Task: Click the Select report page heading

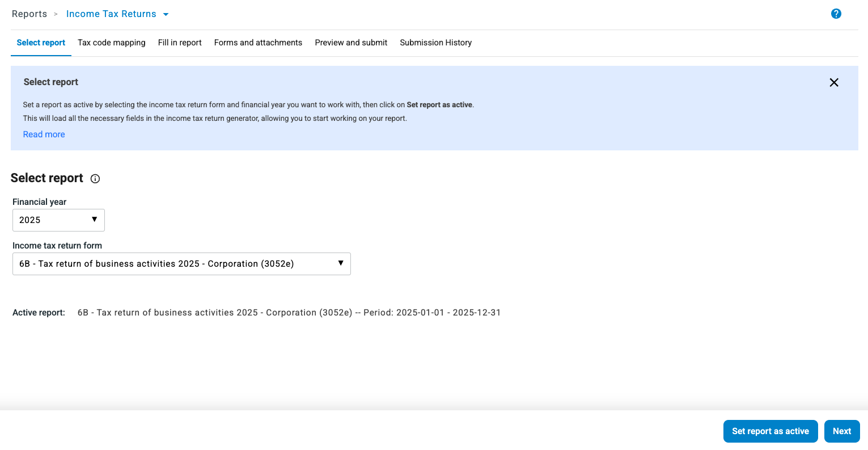Action: (46, 178)
